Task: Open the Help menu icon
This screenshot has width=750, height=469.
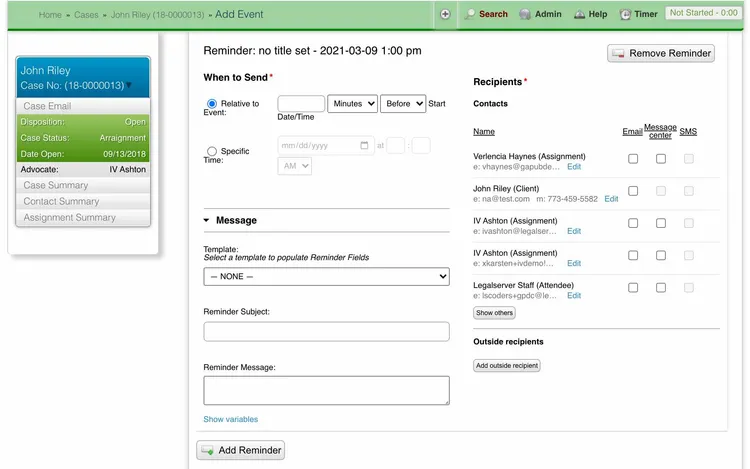Action: pyautogui.click(x=579, y=14)
